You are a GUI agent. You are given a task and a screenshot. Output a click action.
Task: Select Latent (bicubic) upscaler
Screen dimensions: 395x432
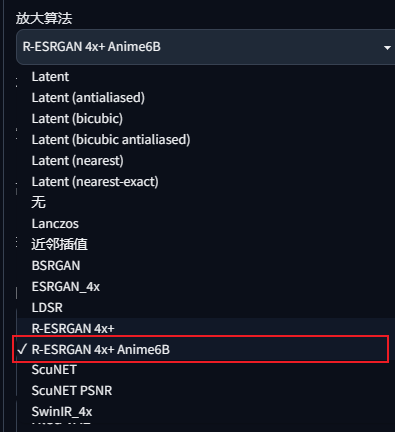206,119
